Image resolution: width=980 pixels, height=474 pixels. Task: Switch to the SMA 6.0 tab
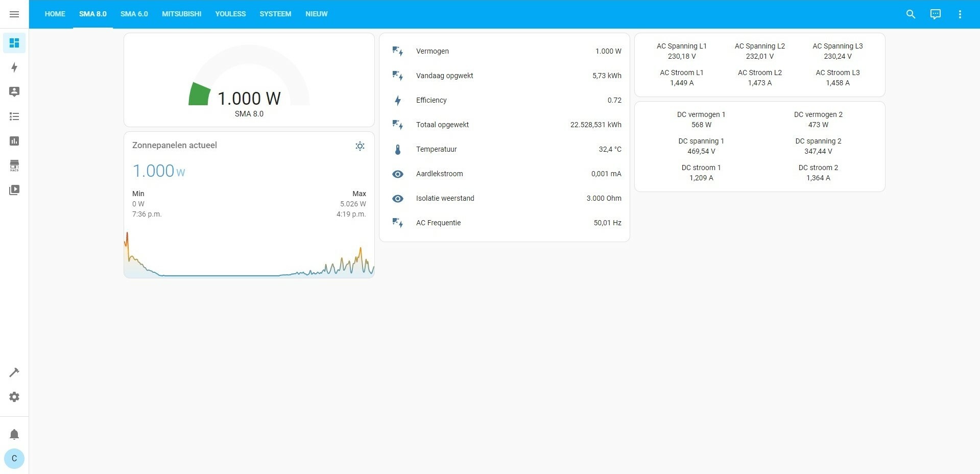(x=134, y=14)
